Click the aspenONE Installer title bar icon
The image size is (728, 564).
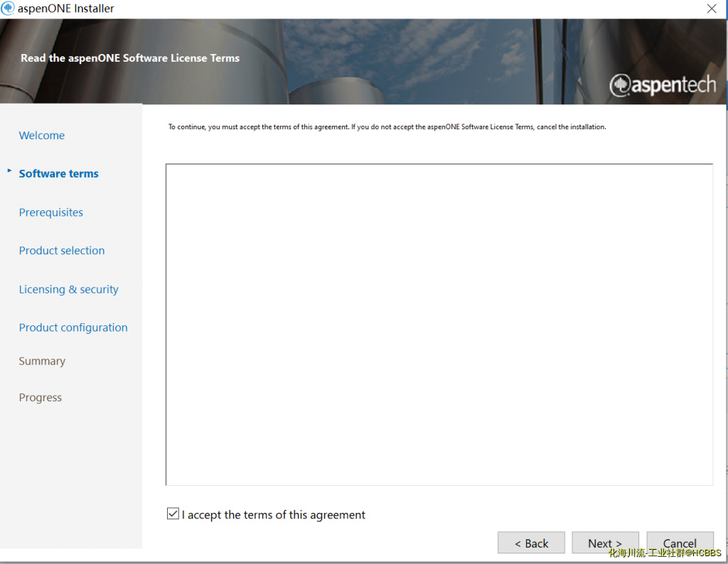[8, 9]
